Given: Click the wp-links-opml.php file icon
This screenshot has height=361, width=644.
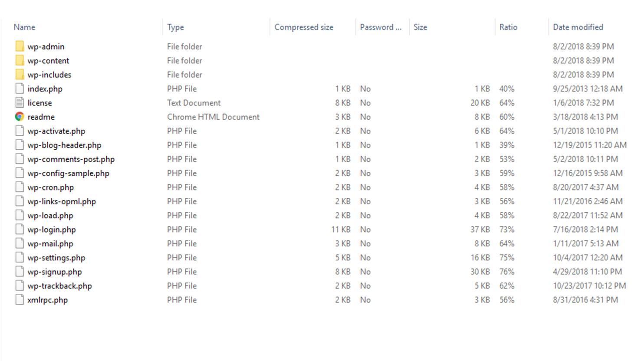Looking at the screenshot, I should tap(20, 201).
